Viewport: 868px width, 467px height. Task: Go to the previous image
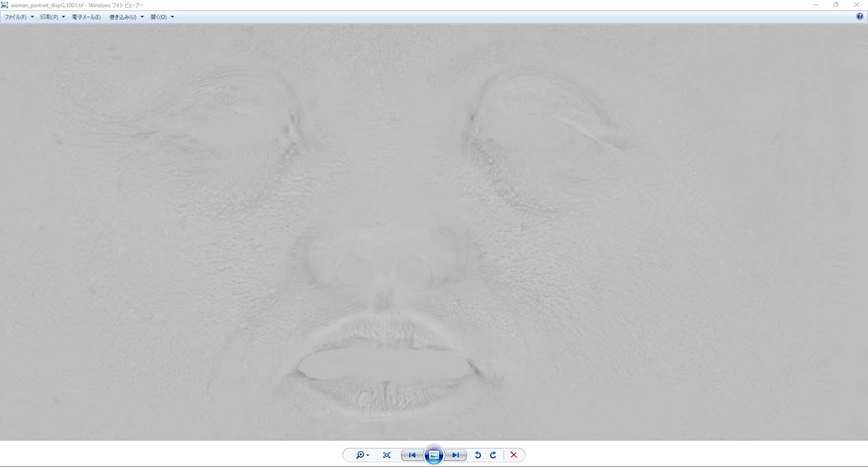(x=412, y=455)
